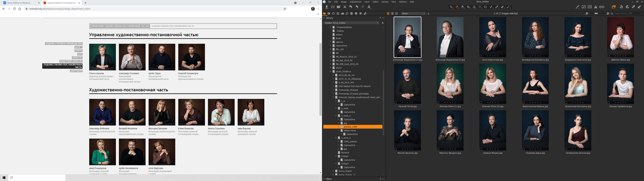Open the Details tool tab magnifier icon
This screenshot has width=644, height=181.
[347, 14]
